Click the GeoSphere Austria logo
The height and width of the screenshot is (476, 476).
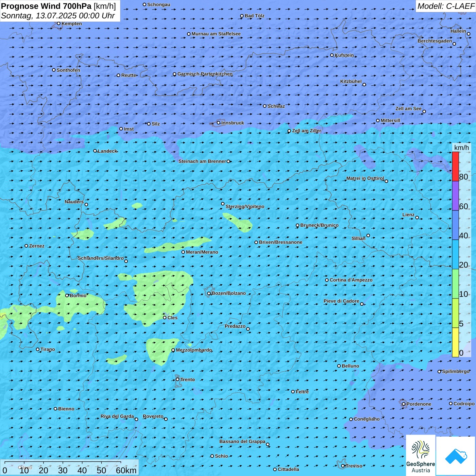click(421, 455)
